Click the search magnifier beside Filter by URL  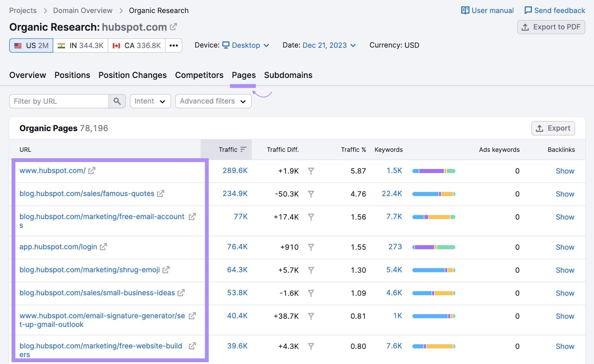[117, 101]
